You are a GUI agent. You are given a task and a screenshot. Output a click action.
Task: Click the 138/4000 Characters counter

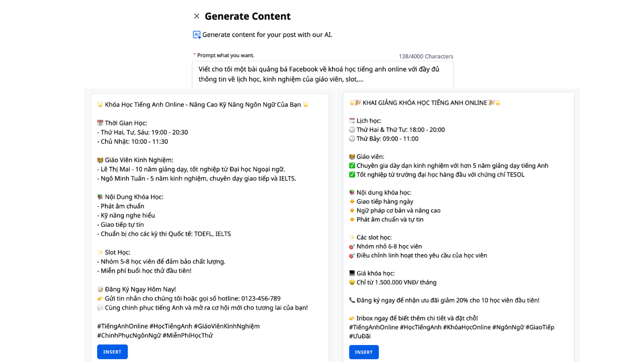tap(426, 57)
